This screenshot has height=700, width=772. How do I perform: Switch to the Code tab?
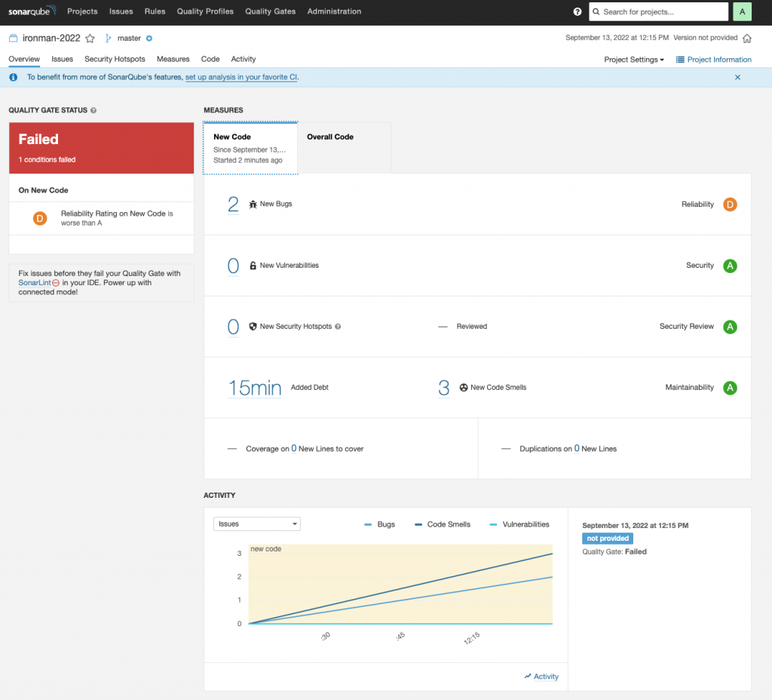210,59
